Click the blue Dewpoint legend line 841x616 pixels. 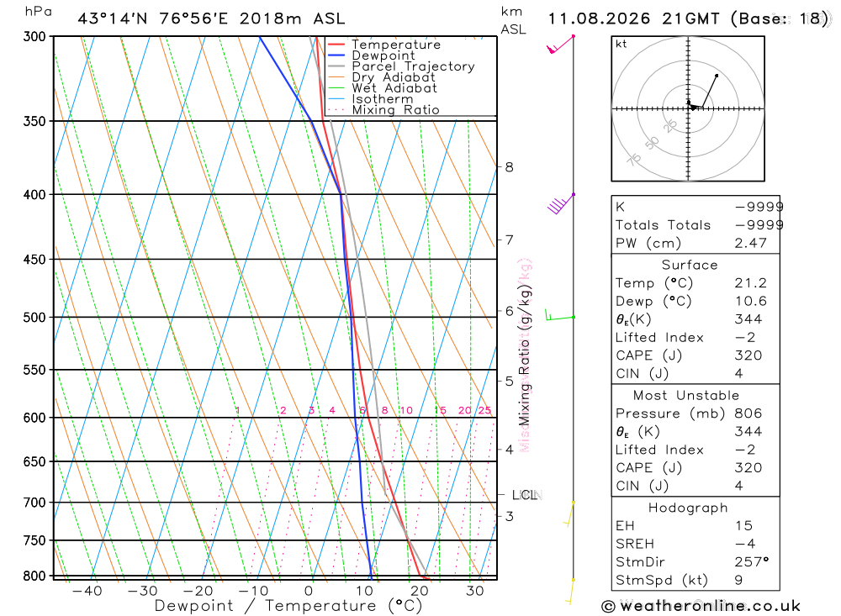(336, 55)
